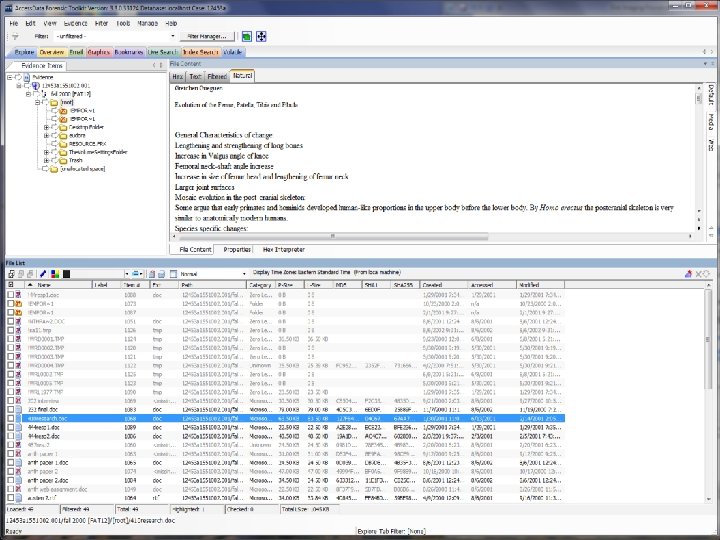Expand the eudora folder tree node
This screenshot has height=540, width=720.
point(46,135)
